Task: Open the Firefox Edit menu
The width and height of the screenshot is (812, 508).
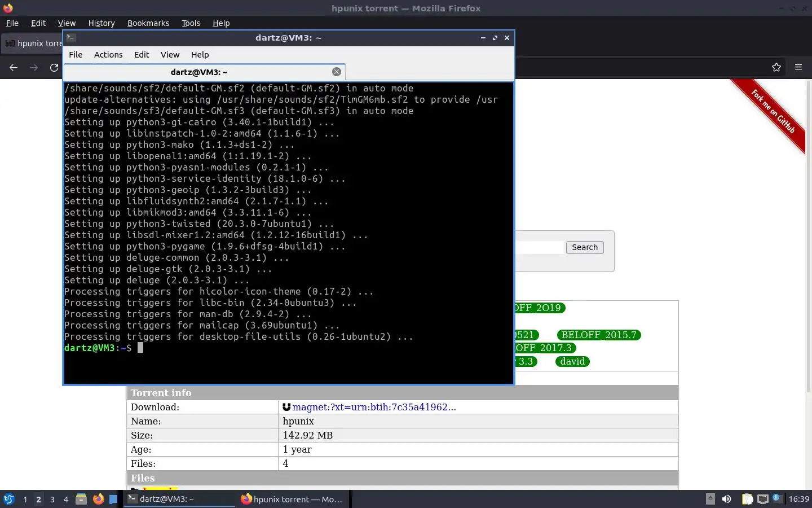Action: [x=38, y=23]
